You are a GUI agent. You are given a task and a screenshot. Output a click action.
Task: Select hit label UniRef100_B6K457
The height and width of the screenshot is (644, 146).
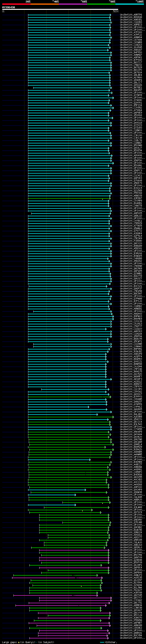tap(131, 90)
